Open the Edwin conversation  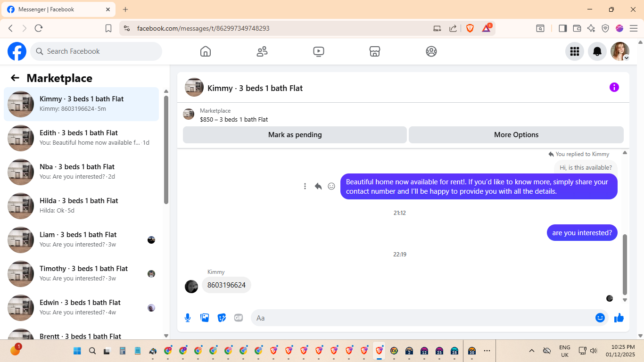tap(81, 308)
